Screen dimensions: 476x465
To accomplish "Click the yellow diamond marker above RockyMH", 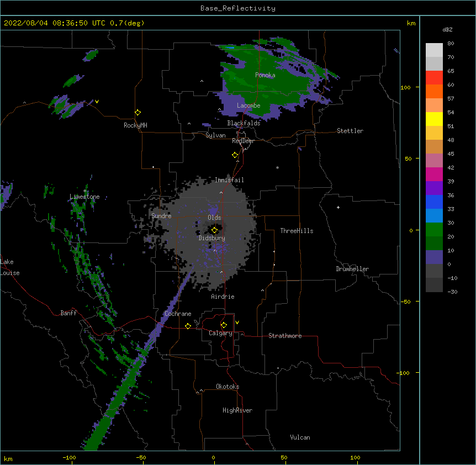I will coord(138,113).
